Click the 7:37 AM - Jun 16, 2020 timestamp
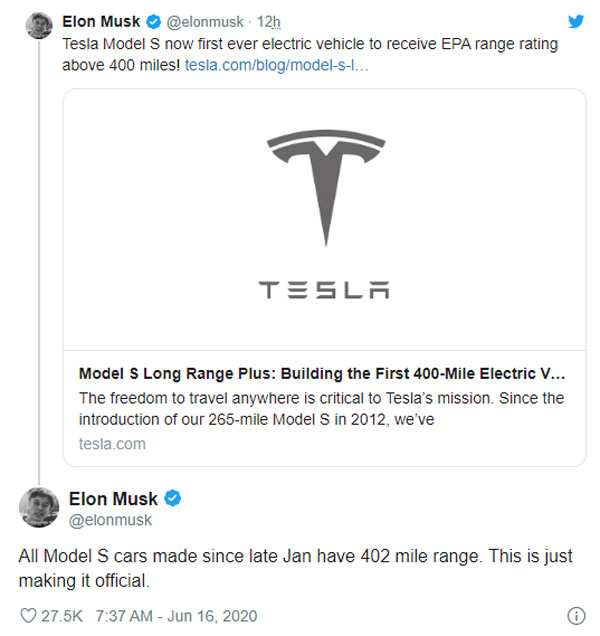Image resolution: width=600 pixels, height=636 pixels. (176, 616)
